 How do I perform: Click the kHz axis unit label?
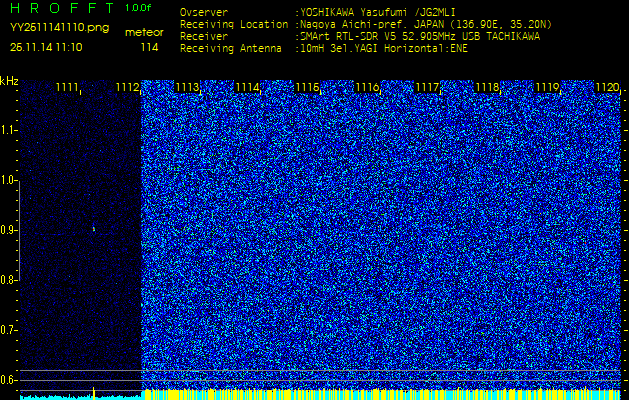9,81
